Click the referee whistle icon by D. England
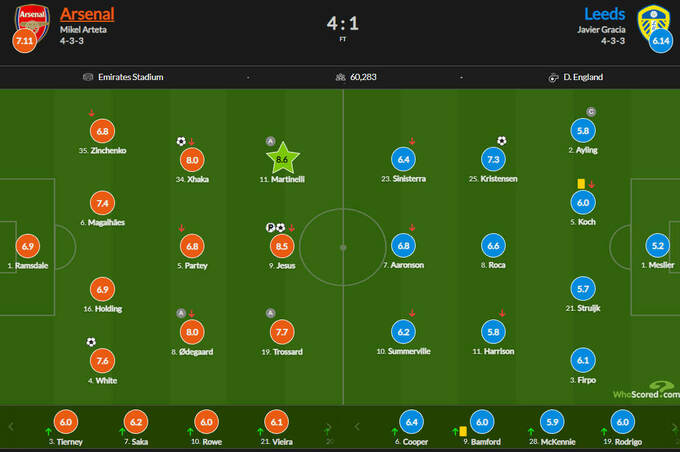Screen dimensions: 680x452 pos(553,77)
